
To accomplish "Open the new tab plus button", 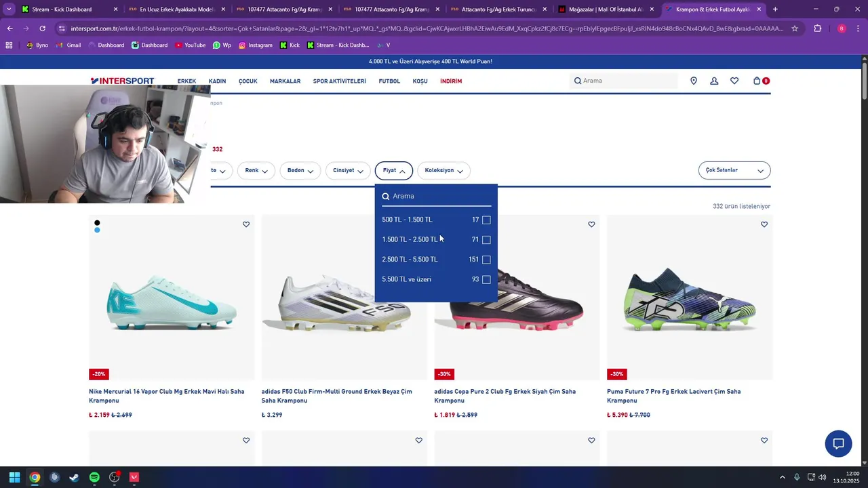I will [x=775, y=9].
